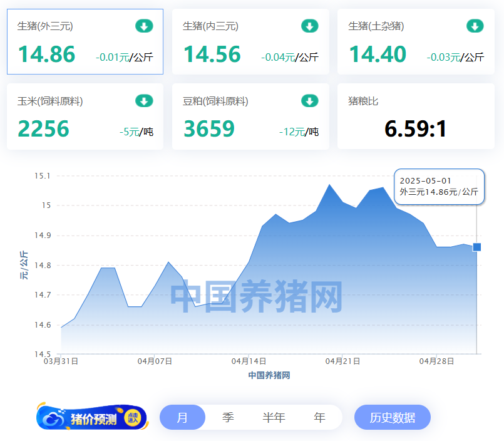This screenshot has width=504, height=441.
Task: Click the 03月31日 axis label
Action: pos(61,361)
